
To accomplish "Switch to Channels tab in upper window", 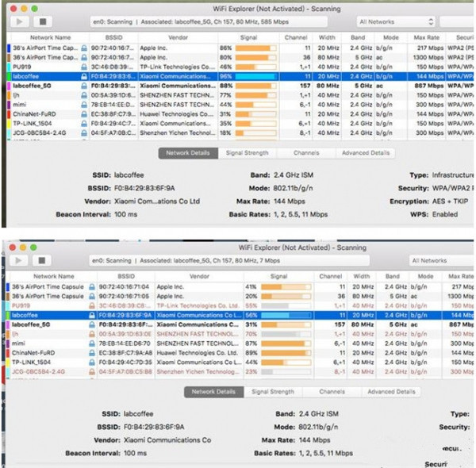I will (x=306, y=153).
